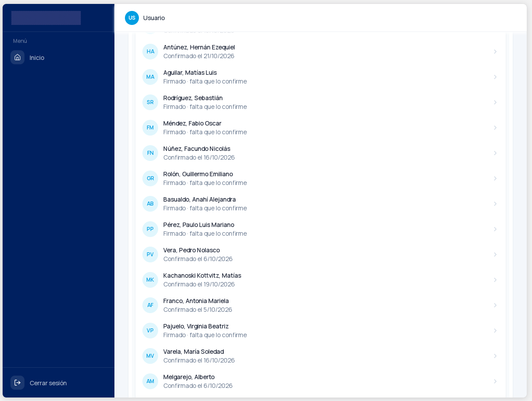Click the MV avatar for Varela
The image size is (532, 401).
150,356
